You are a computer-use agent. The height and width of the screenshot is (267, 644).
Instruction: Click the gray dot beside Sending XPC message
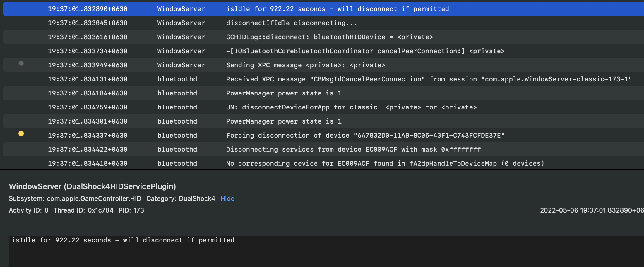[x=21, y=63]
